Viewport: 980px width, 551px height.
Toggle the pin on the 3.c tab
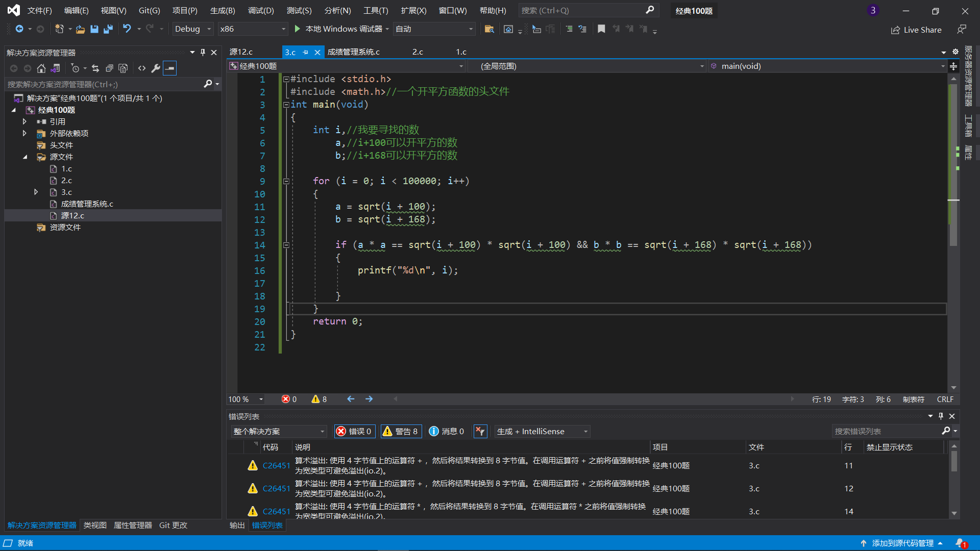(305, 52)
